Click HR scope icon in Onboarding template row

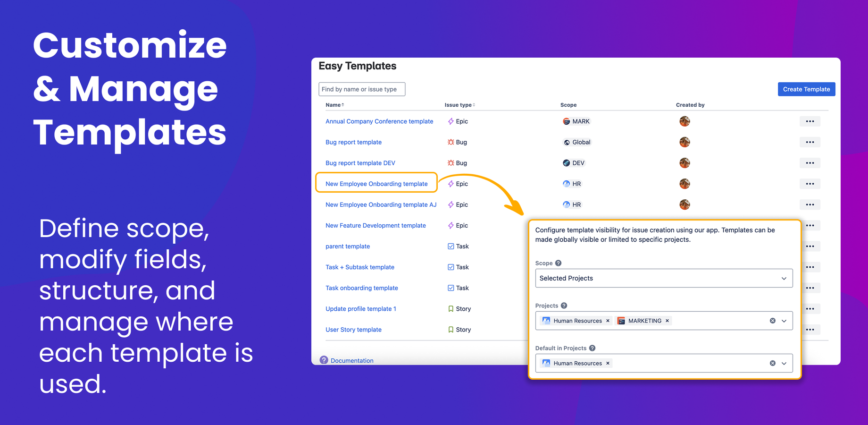pos(567,184)
